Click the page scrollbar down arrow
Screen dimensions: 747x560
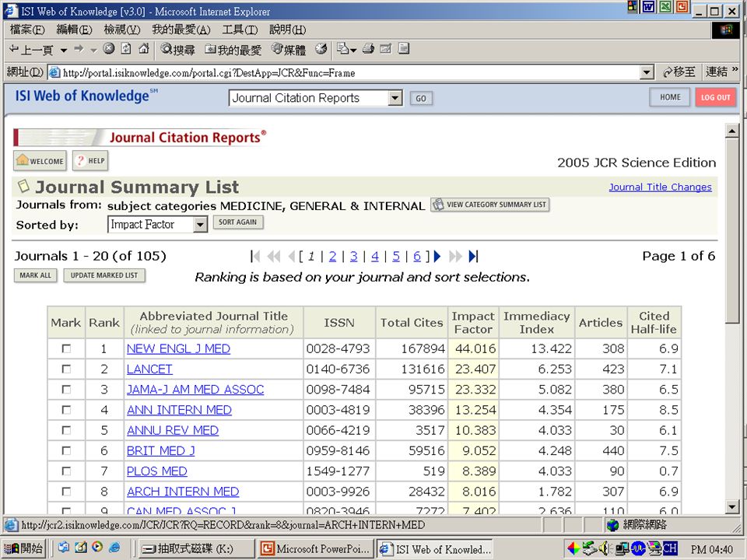click(731, 506)
